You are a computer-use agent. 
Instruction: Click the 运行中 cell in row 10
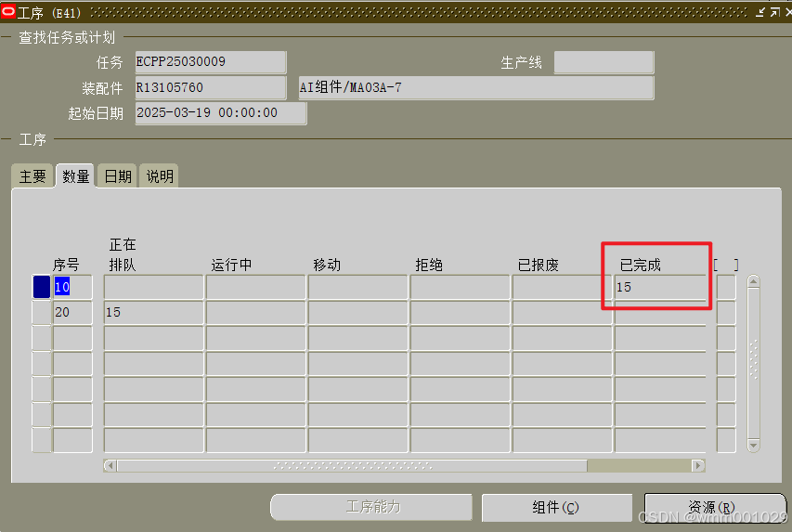point(255,287)
